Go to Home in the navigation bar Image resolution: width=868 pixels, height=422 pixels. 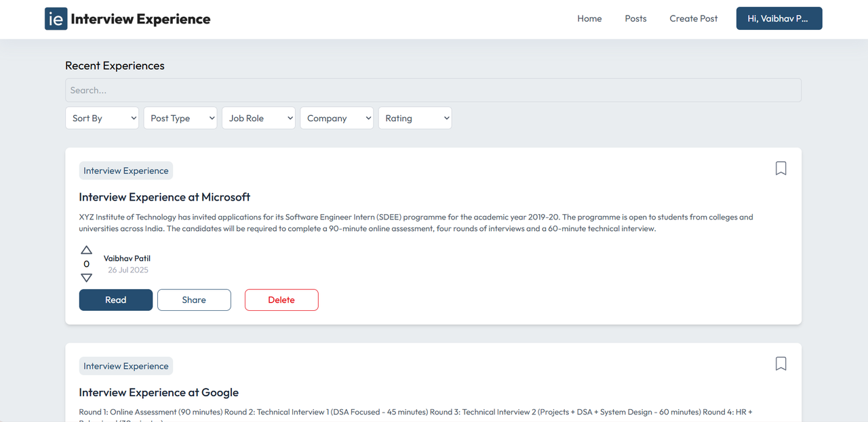point(589,19)
